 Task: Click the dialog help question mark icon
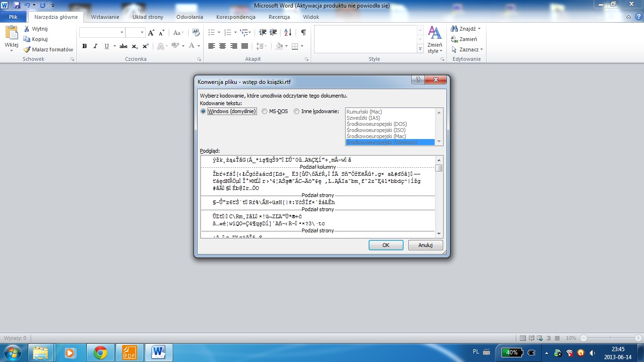pyautogui.click(x=418, y=80)
